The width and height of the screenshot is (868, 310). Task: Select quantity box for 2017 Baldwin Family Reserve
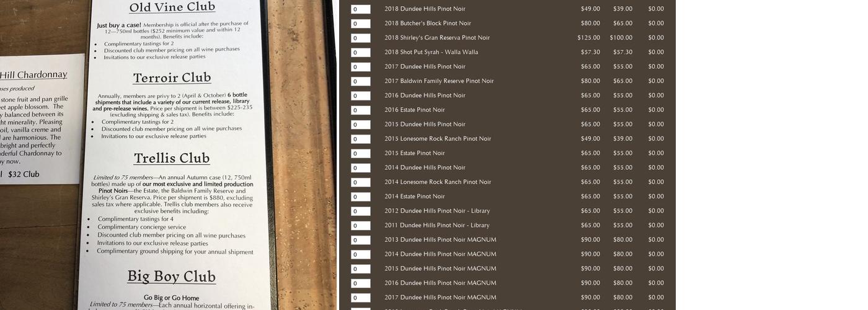pyautogui.click(x=360, y=81)
